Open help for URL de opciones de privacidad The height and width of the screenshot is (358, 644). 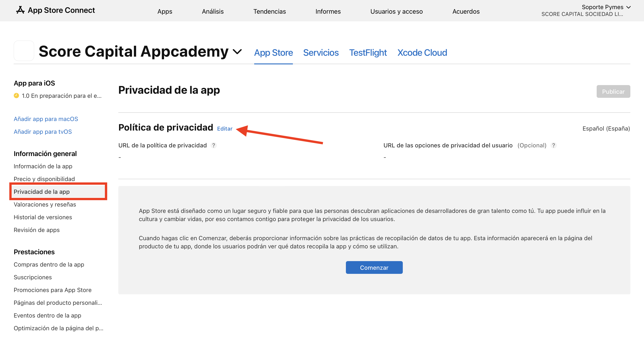tap(553, 145)
